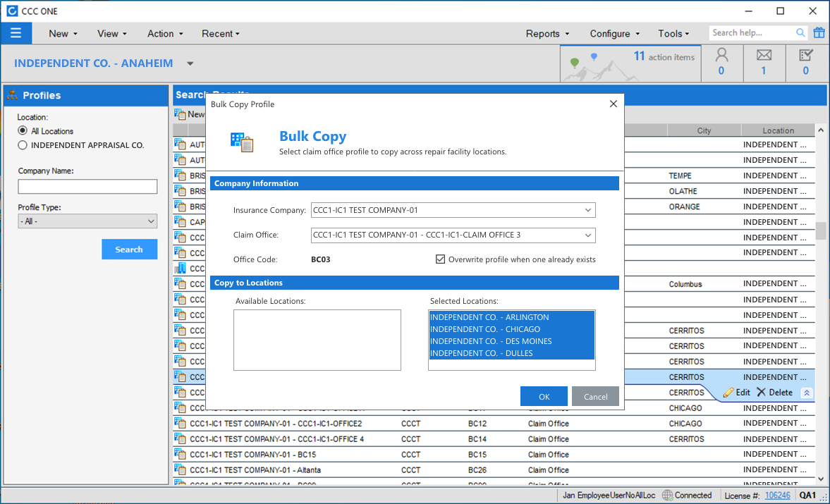The width and height of the screenshot is (830, 504).
Task: Open the View menu
Action: tap(111, 33)
